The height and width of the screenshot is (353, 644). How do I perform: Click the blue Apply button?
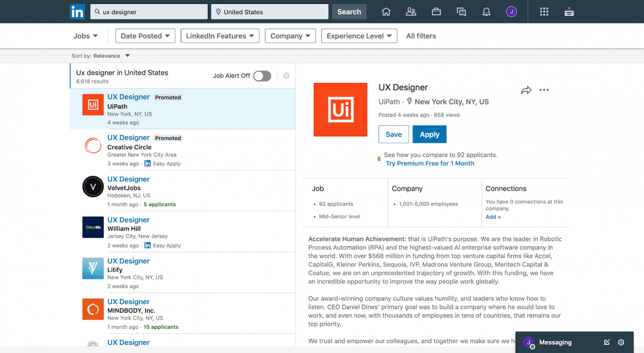coord(429,134)
